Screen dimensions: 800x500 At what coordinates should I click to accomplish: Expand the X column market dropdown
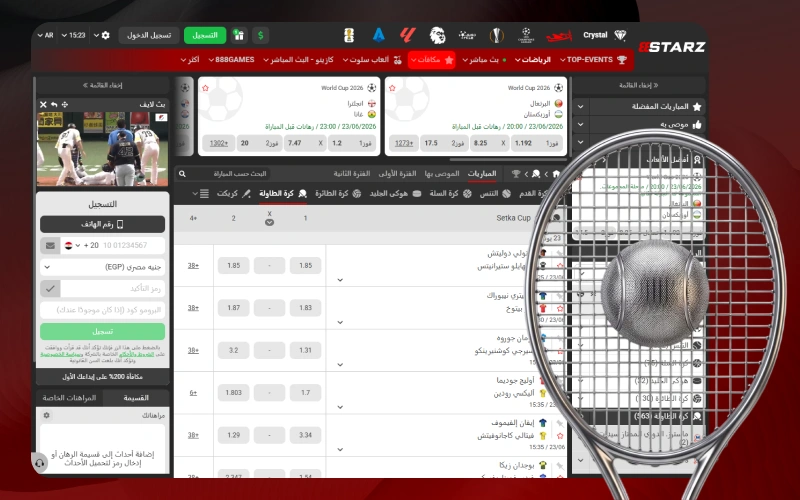click(269, 222)
